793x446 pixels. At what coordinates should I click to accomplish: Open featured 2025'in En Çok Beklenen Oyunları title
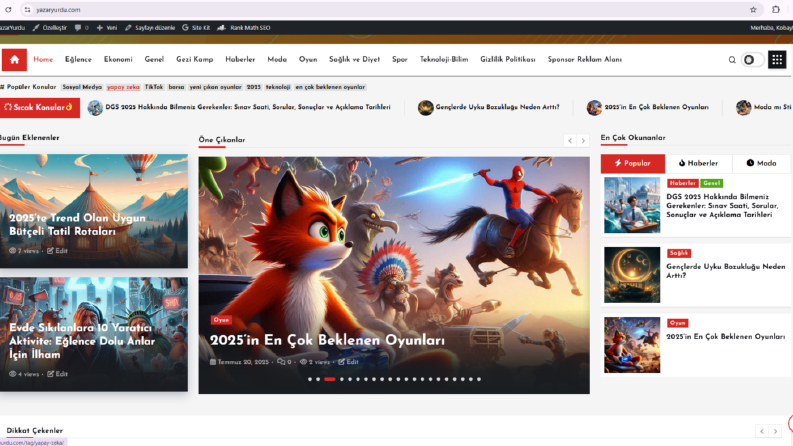[x=327, y=340]
